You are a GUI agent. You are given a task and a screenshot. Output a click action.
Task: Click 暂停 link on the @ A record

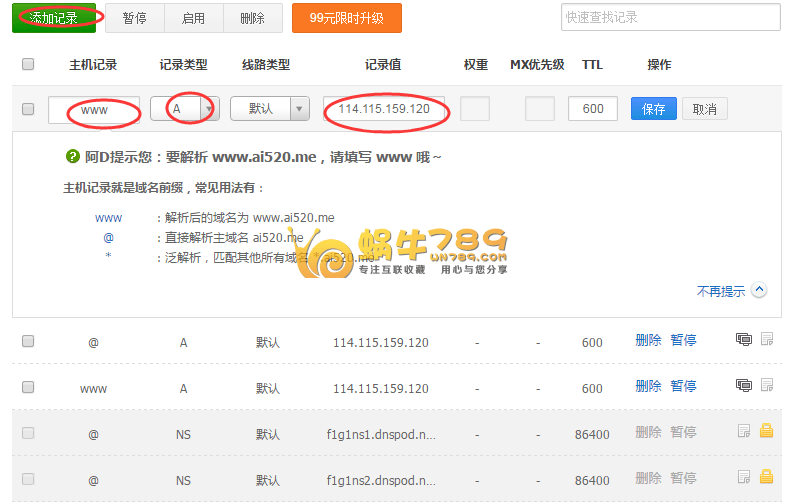[683, 341]
